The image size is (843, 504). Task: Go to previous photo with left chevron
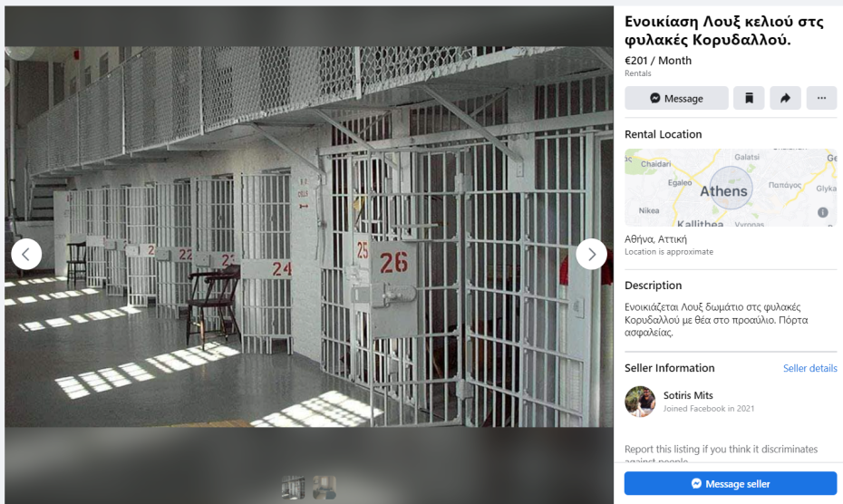[x=26, y=254]
